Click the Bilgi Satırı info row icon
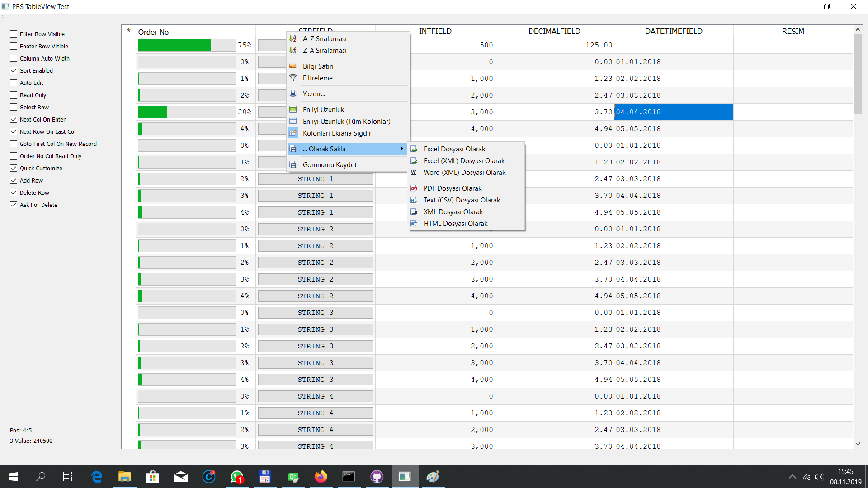 click(x=293, y=66)
